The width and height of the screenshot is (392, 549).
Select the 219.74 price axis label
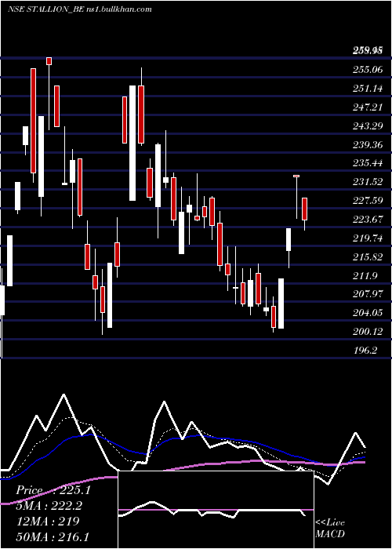(x=368, y=238)
